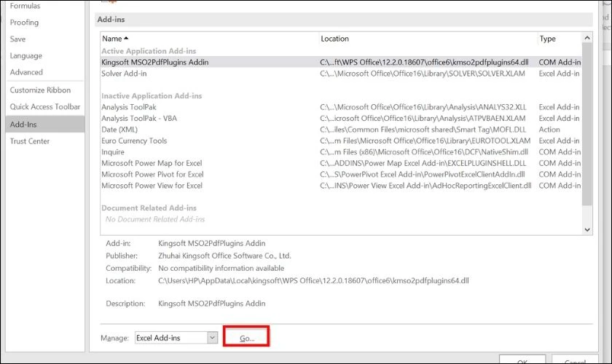Select Microsoft Power Map for Excel

coord(341,163)
